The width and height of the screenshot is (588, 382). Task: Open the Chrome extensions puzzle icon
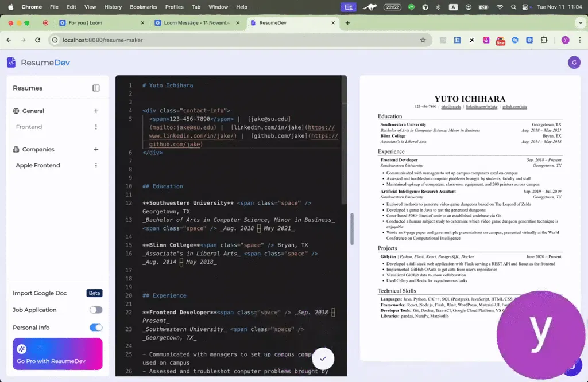click(544, 40)
